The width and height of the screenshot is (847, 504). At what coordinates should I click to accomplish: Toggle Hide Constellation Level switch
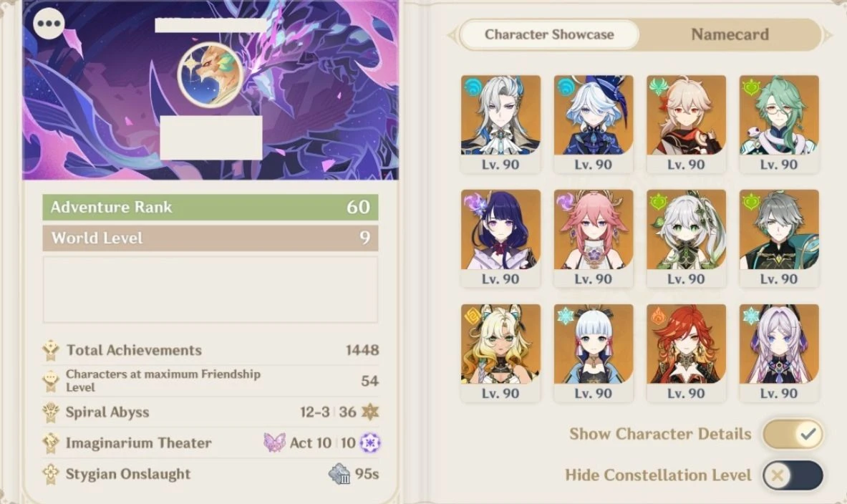[793, 475]
